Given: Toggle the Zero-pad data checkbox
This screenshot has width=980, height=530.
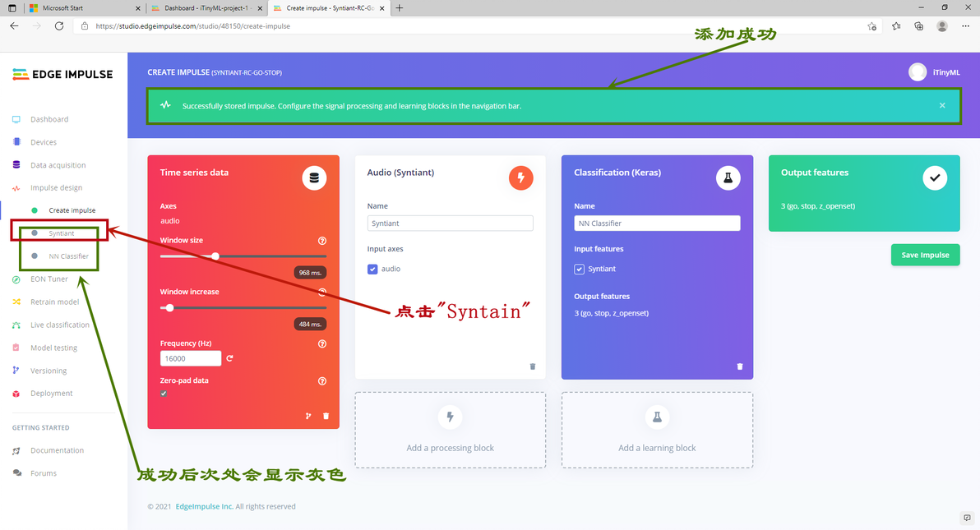Looking at the screenshot, I should pos(164,394).
